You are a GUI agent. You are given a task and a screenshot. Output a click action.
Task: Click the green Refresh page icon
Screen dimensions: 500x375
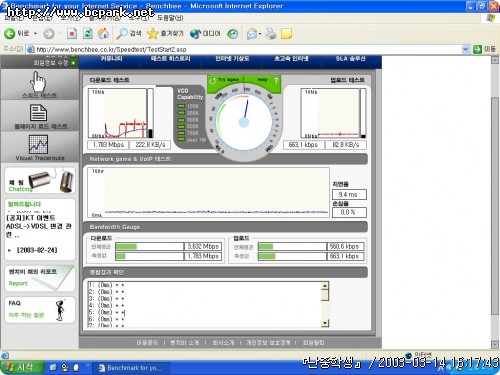(88, 34)
